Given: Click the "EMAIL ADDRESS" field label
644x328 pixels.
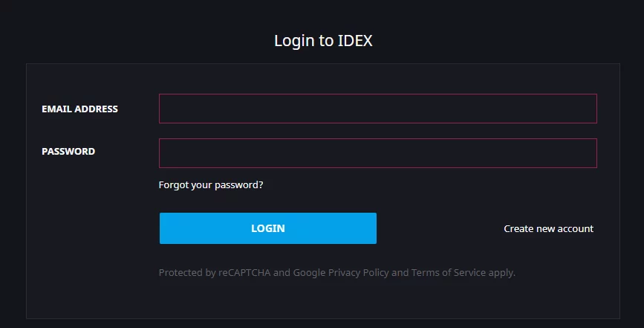Looking at the screenshot, I should coord(79,109).
